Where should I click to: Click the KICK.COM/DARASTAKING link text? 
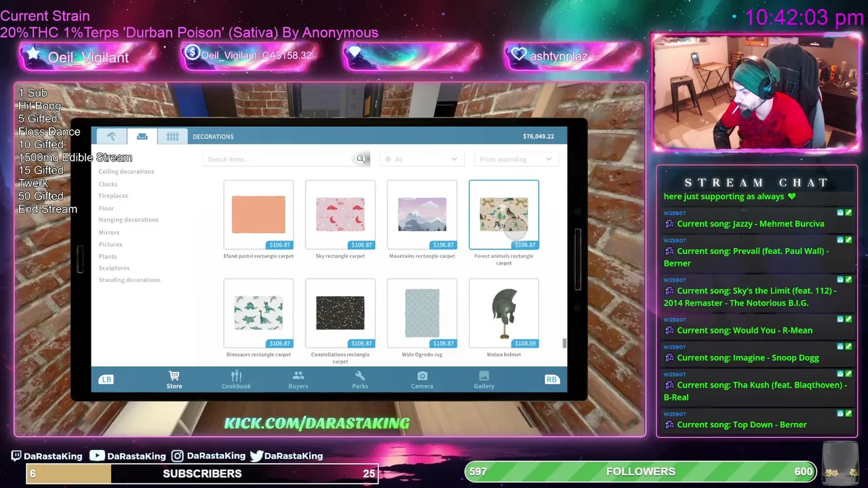(x=317, y=424)
